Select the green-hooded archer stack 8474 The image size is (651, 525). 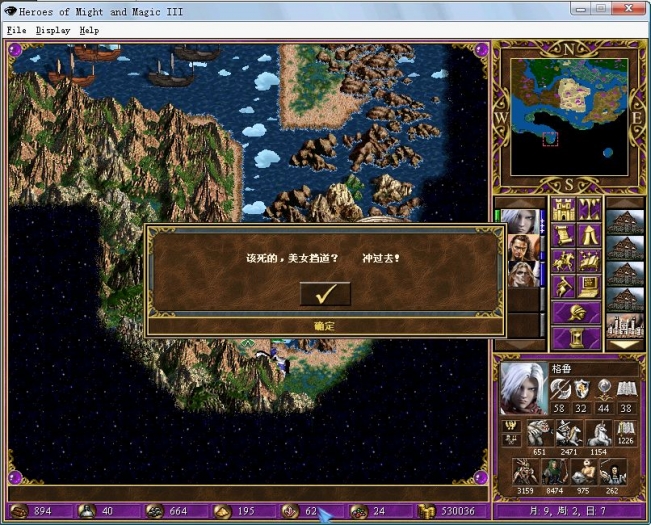[x=554, y=472]
